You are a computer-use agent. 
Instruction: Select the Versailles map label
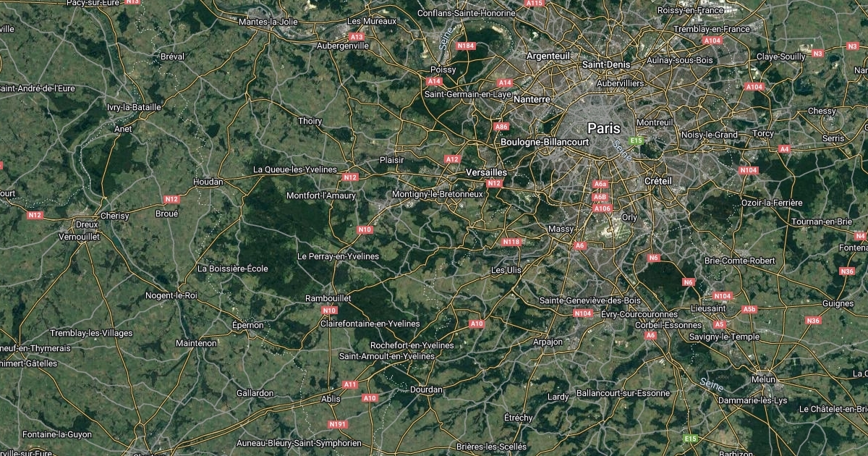(x=487, y=173)
